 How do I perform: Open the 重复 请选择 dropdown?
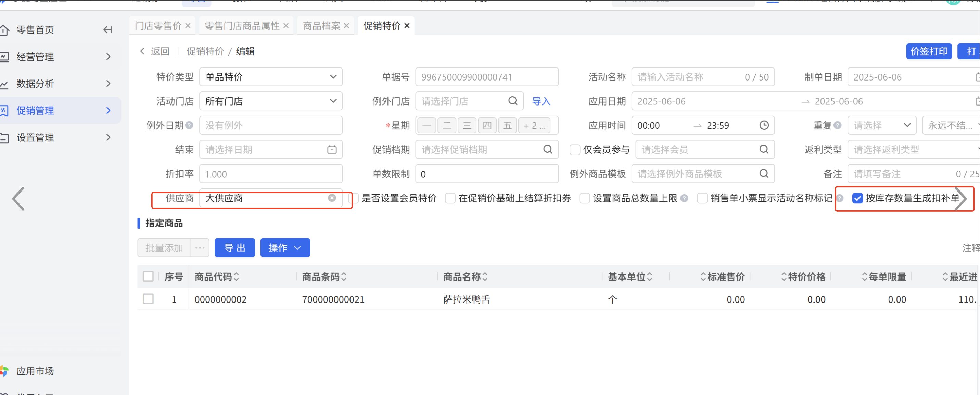(x=882, y=125)
